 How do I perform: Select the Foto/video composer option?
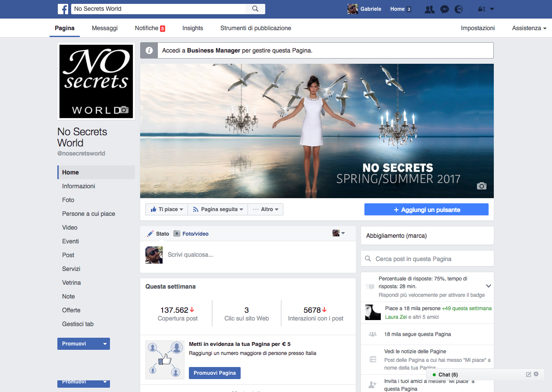[x=191, y=233]
